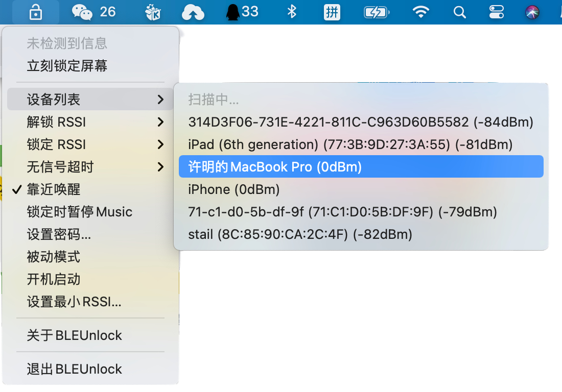Choose 退出 BLEUnlock to quit

point(90,369)
